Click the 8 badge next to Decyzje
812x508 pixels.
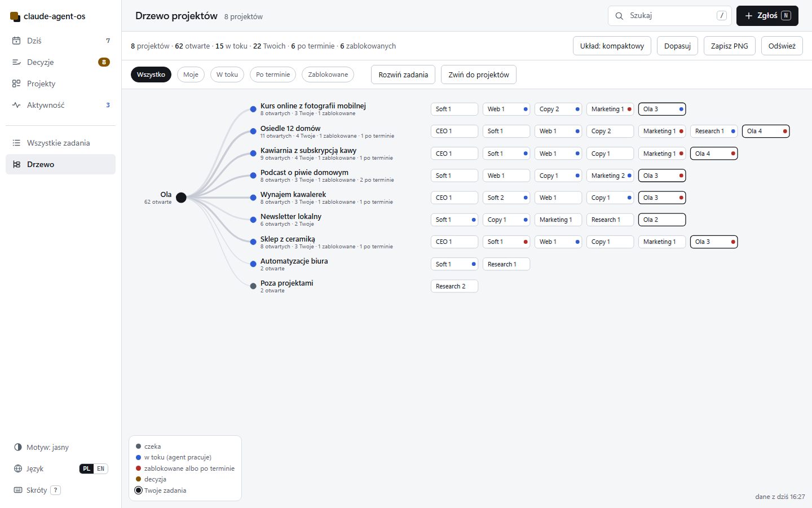click(104, 62)
